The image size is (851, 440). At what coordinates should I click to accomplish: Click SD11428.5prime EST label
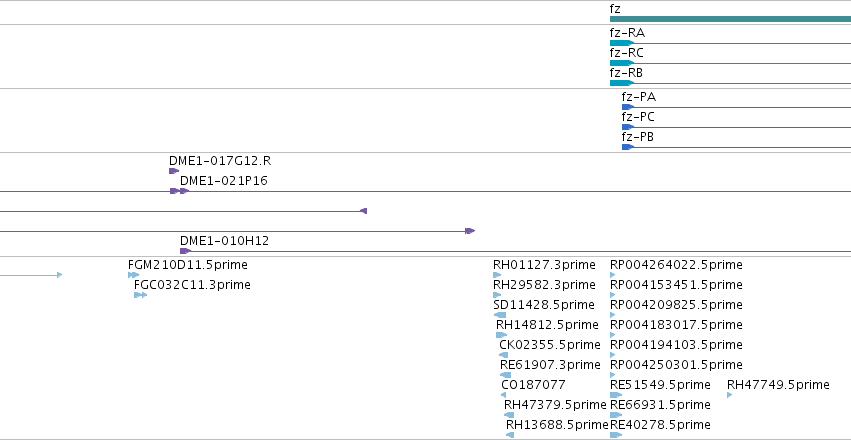coord(544,305)
